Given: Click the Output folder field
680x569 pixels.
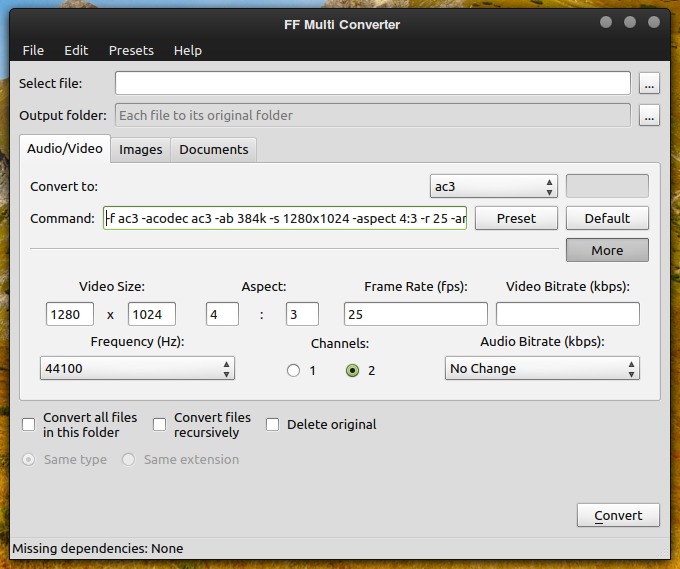Looking at the screenshot, I should [373, 115].
